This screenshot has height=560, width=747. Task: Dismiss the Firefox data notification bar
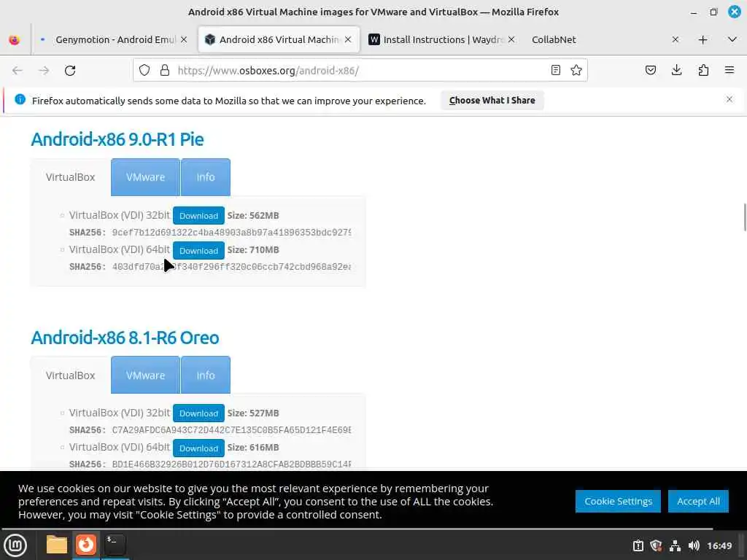[729, 99]
